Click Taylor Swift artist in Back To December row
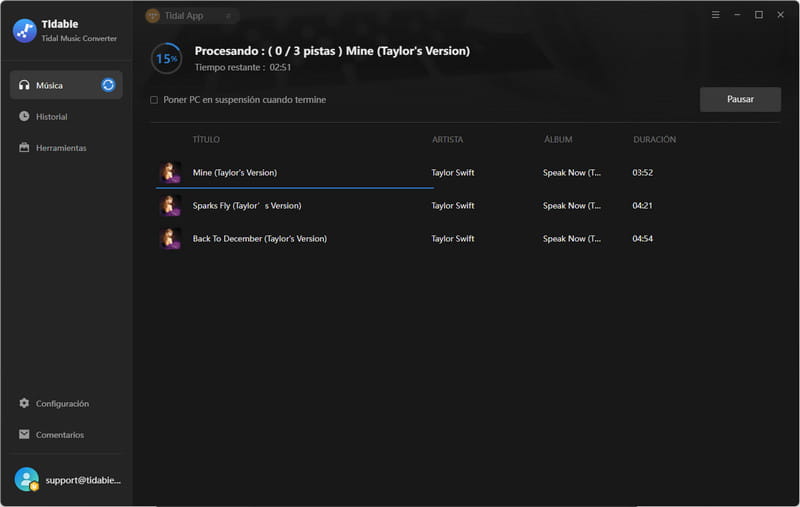Viewport: 800px width, 507px height. (453, 239)
